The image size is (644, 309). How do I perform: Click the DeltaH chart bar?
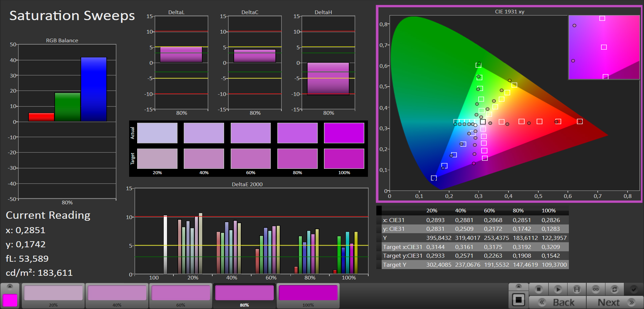point(328,79)
